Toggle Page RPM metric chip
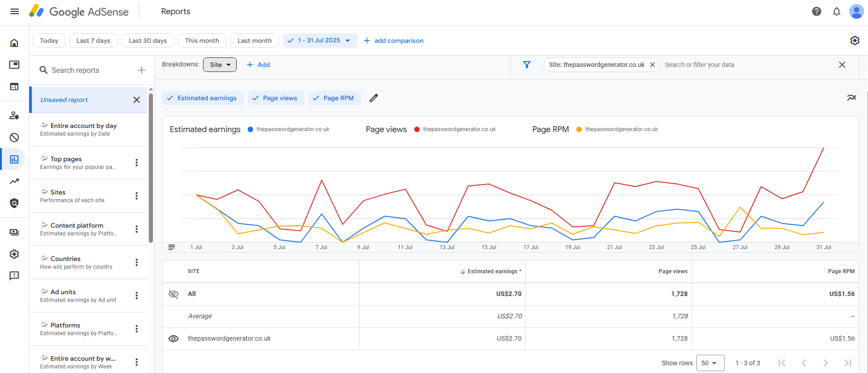This screenshot has height=373, width=868. tap(335, 98)
